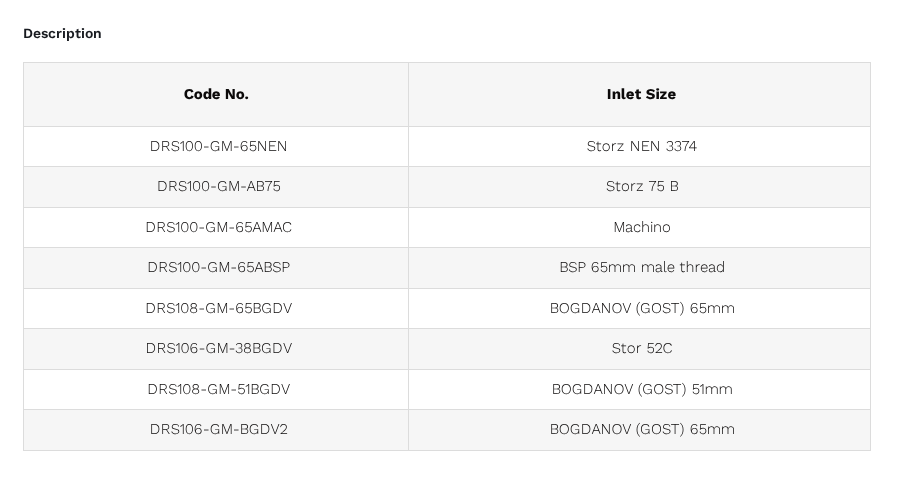Select code DRS106-GM-38BGDV
The image size is (902, 480).
pos(218,348)
